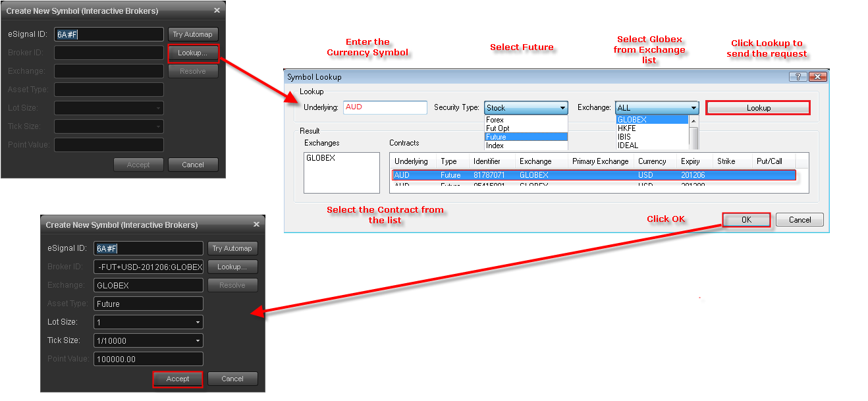Click Broker ID field showing FUT+USD-201206:GLOBEX

148,267
